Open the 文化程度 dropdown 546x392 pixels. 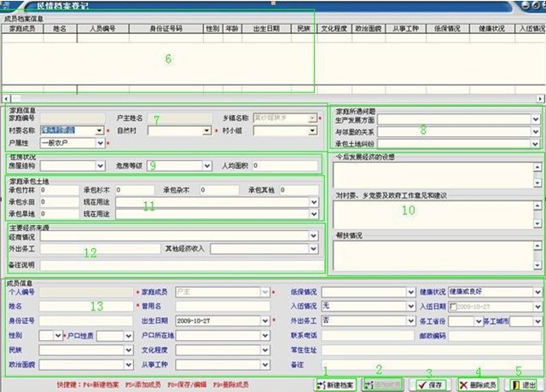(265, 350)
